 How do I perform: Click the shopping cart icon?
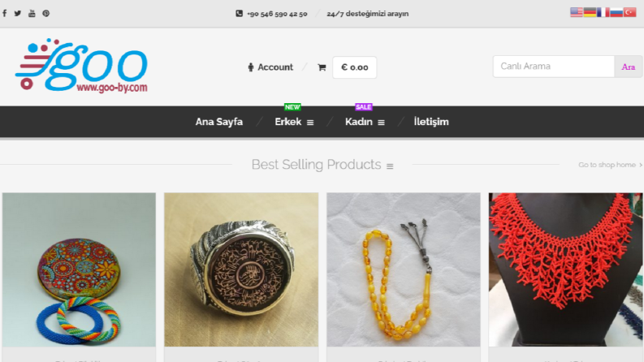pos(322,67)
